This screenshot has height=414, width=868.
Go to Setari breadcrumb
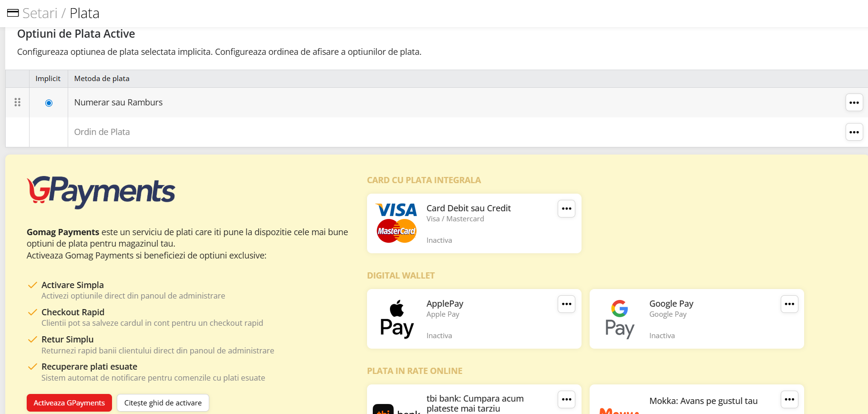coord(40,13)
